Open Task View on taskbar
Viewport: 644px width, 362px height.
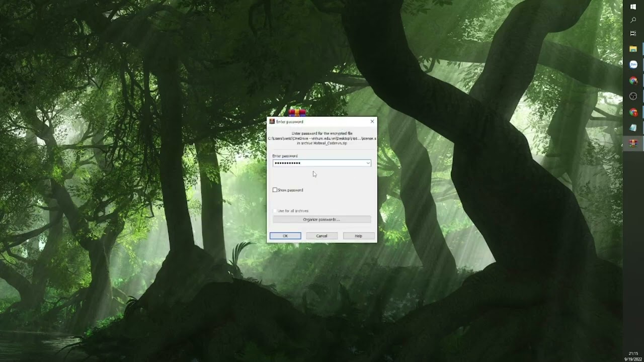633,33
